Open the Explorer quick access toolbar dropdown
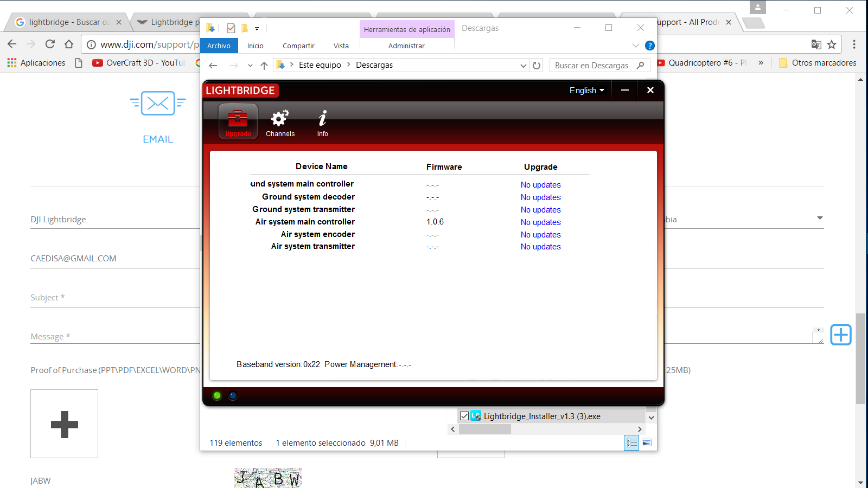Viewport: 868px width, 488px height. pos(257,28)
